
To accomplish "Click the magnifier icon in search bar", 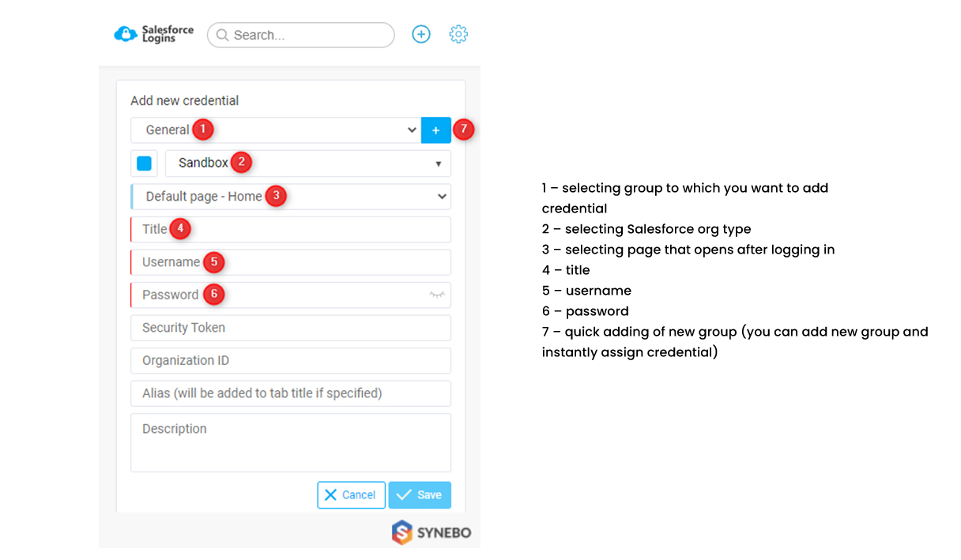I will 223,36.
